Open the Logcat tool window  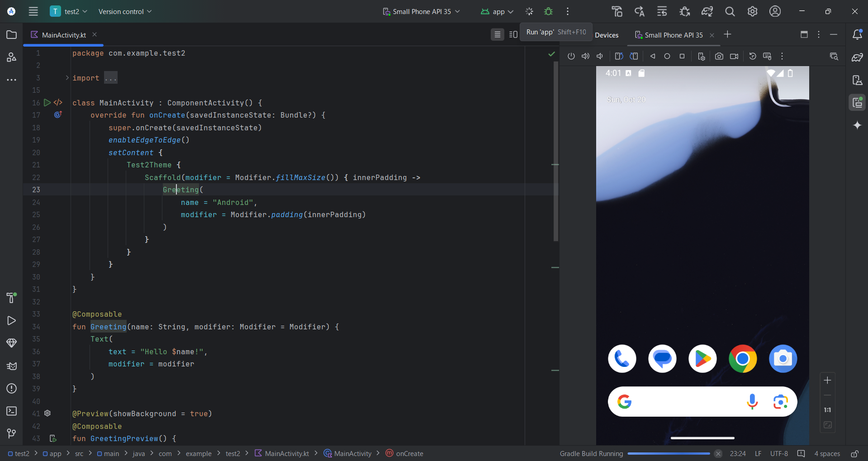click(11, 366)
